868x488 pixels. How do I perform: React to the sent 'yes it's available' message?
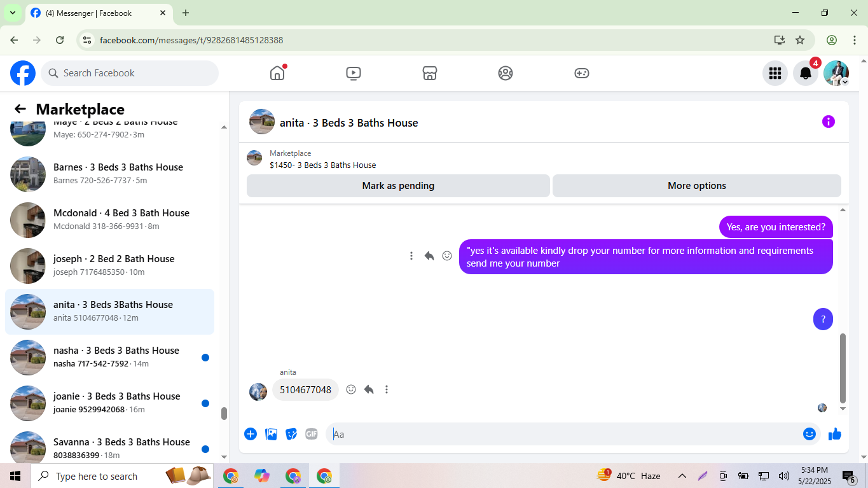[x=447, y=256]
